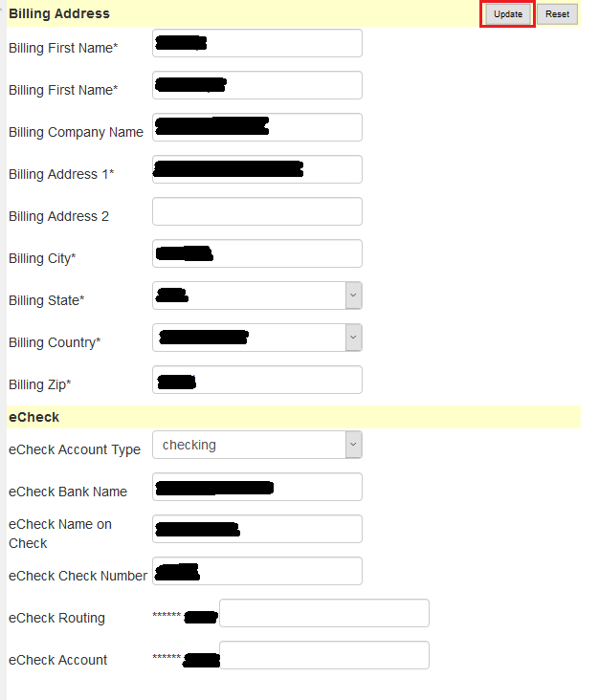Select the Billing Zip input field

pos(257,380)
